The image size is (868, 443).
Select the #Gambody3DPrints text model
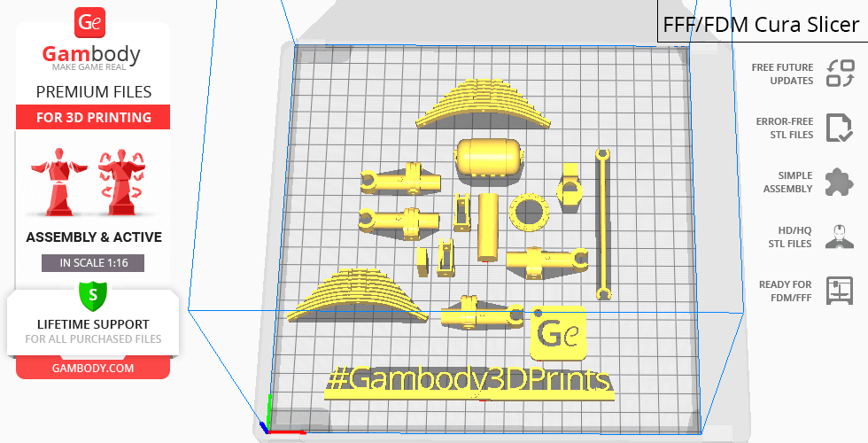tap(469, 381)
